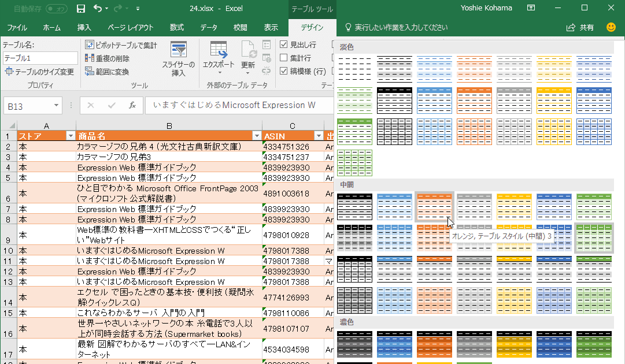Click the select-all corner triangle
This screenshot has width=625, height=364.
(x=12, y=125)
